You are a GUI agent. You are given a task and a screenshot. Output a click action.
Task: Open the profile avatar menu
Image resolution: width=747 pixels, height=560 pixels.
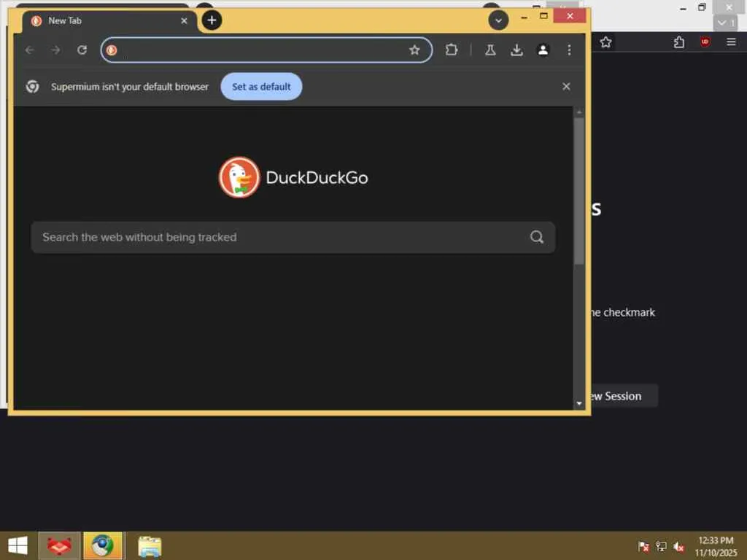[543, 50]
